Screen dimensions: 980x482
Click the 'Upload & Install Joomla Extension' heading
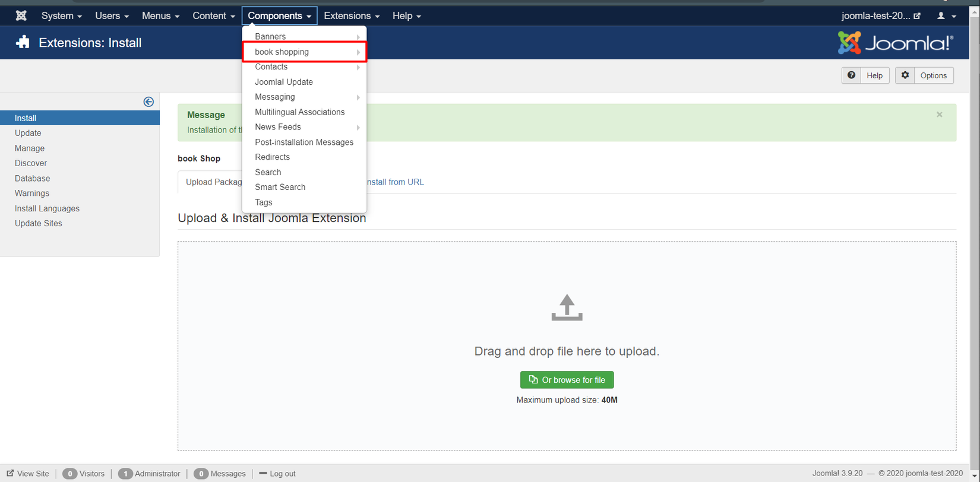pyautogui.click(x=272, y=218)
